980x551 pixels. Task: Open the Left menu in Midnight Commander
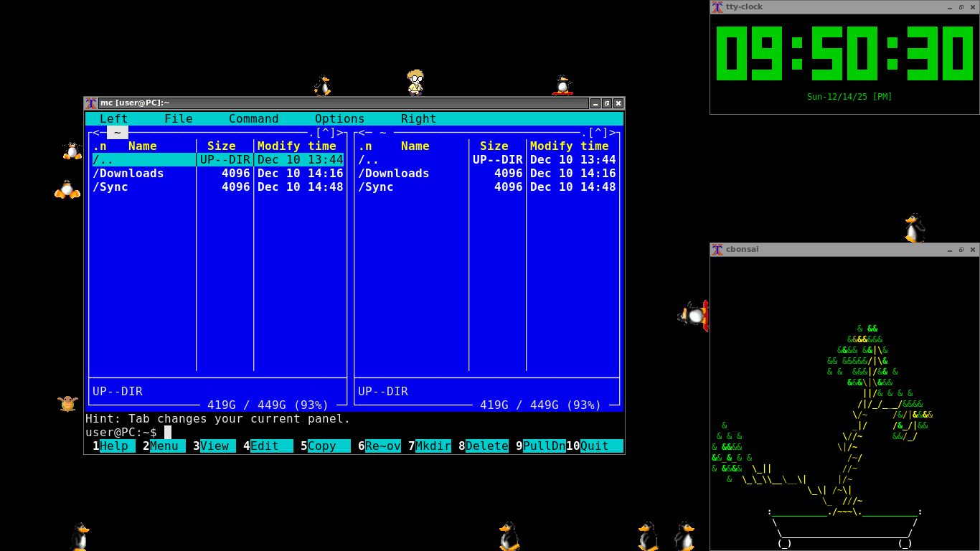[114, 119]
